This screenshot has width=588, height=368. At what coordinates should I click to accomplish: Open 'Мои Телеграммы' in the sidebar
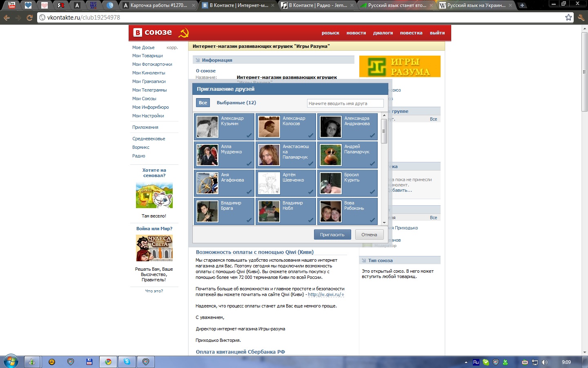pos(149,90)
